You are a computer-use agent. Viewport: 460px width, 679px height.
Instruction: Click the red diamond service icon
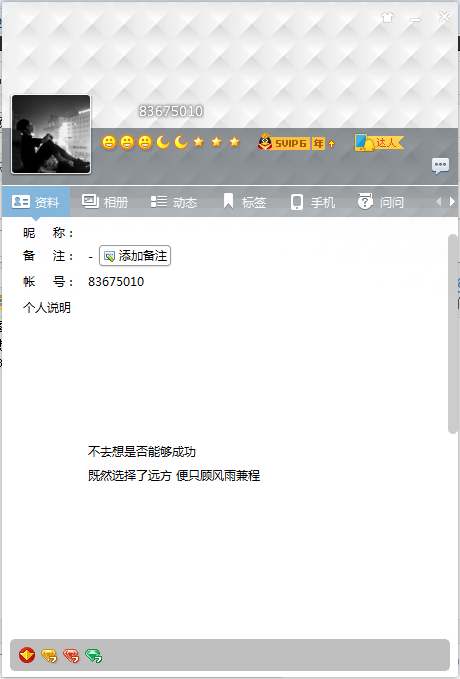(27, 655)
